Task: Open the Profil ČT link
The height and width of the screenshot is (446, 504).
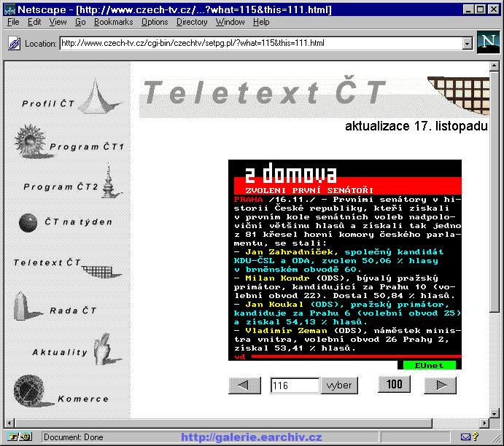Action: tap(48, 103)
